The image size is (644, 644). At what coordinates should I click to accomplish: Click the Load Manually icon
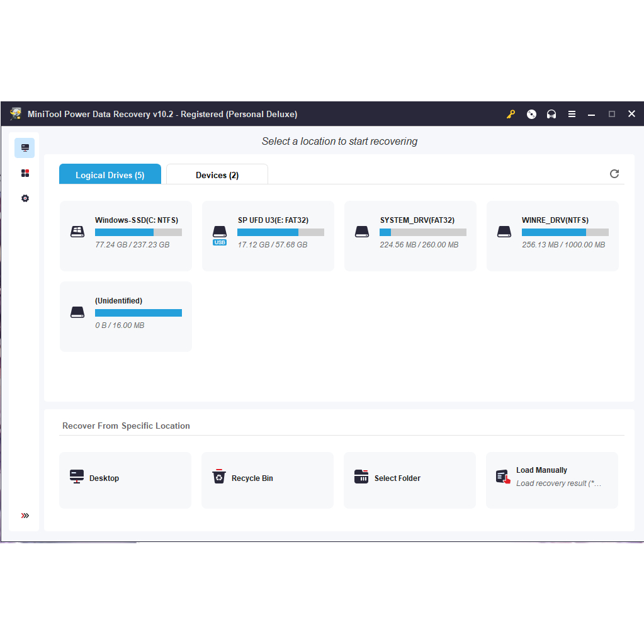pyautogui.click(x=503, y=477)
